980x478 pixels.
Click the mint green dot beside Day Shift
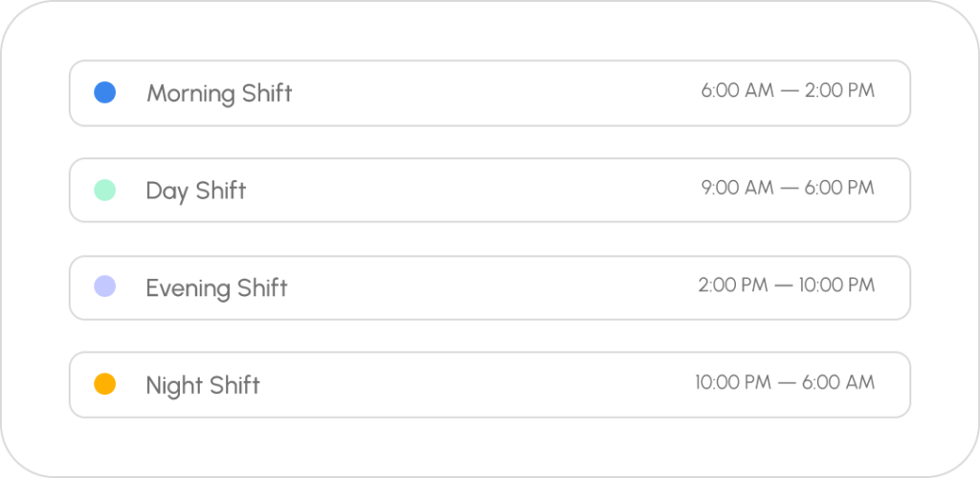[105, 190]
